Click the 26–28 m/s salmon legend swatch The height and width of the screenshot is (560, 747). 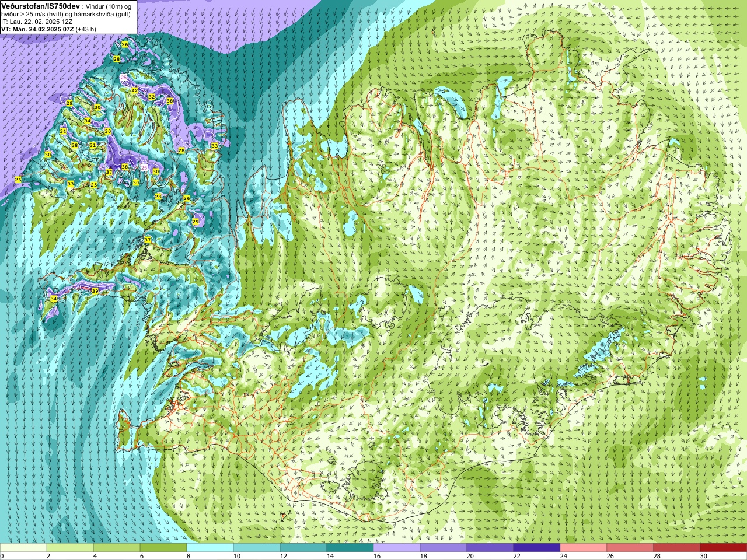click(x=630, y=548)
